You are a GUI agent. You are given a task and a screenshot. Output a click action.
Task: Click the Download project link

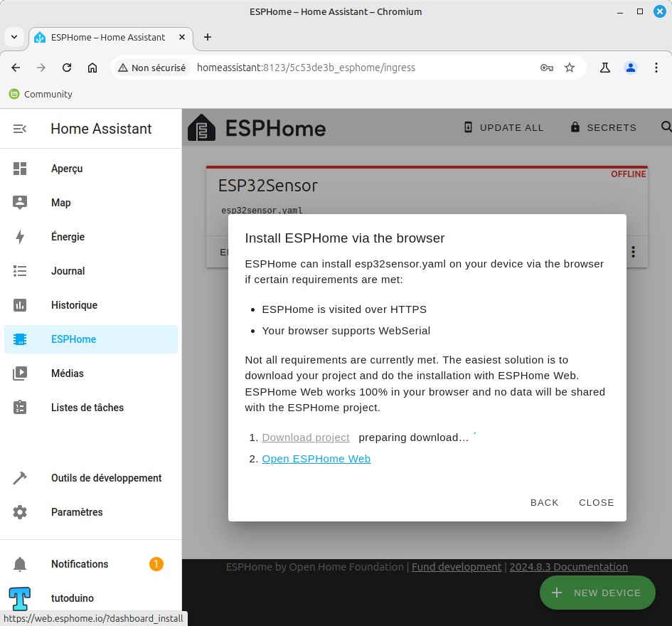tap(306, 437)
